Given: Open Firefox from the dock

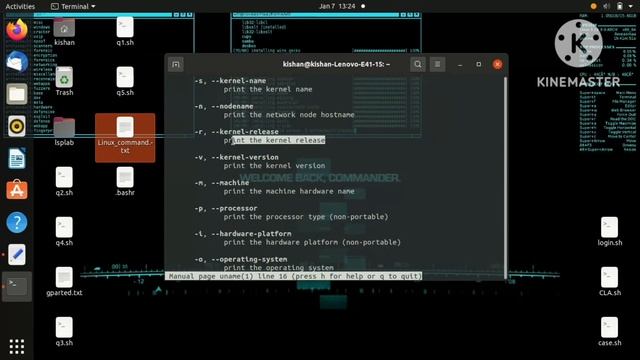Looking at the screenshot, I should [17, 30].
